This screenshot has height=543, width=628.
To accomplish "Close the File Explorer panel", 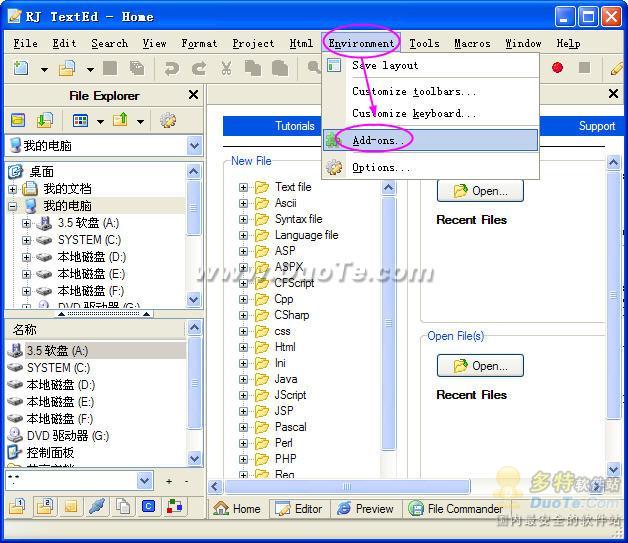I will [193, 95].
